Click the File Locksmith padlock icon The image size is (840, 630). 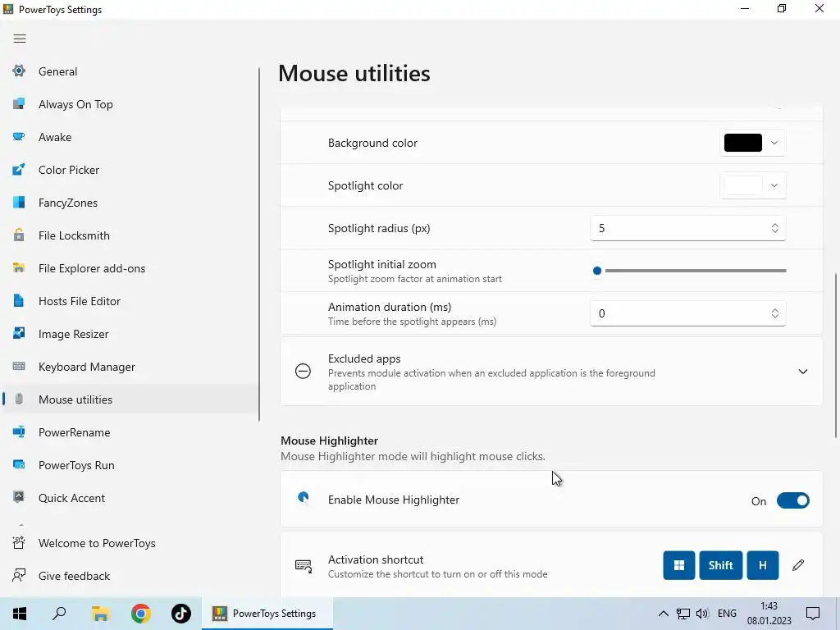click(x=19, y=235)
